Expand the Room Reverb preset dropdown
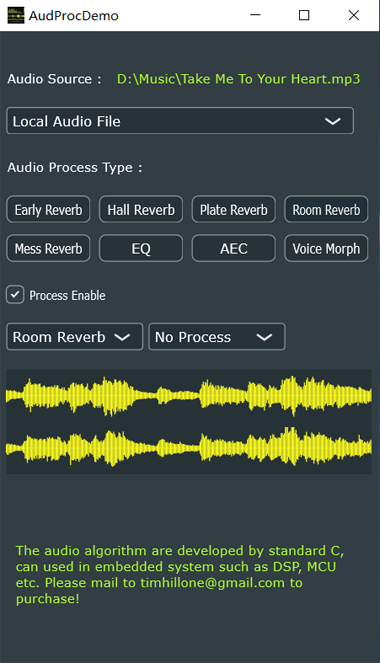 pos(75,337)
